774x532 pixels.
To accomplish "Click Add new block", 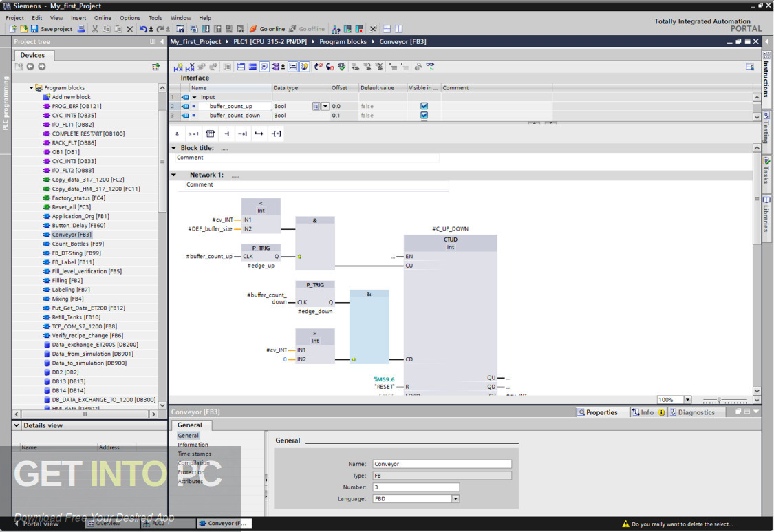I will tap(71, 97).
